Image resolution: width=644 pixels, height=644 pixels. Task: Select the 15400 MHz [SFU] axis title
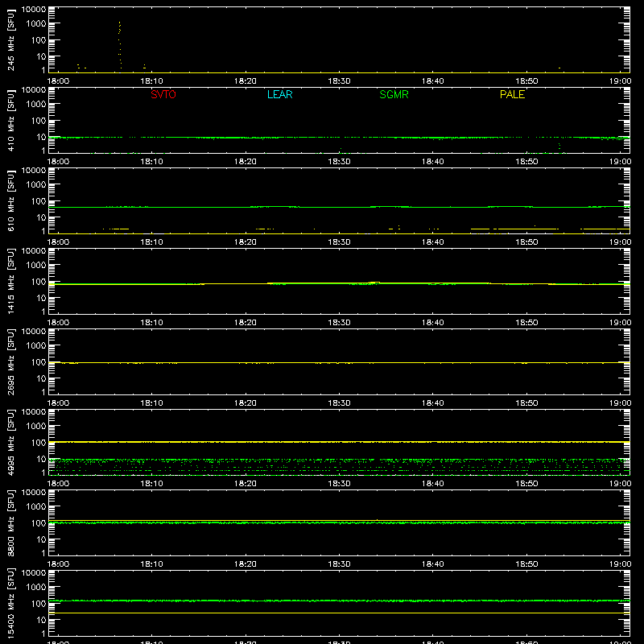click(10, 604)
